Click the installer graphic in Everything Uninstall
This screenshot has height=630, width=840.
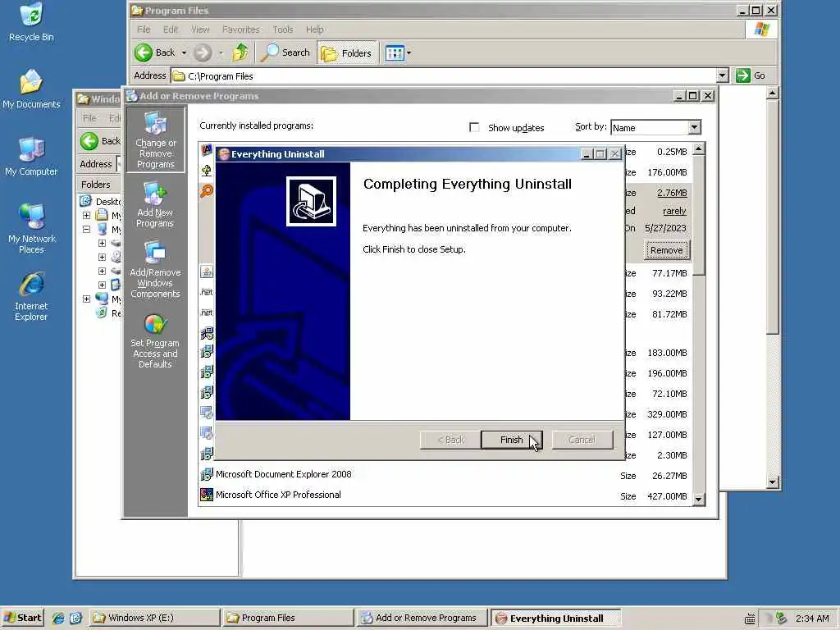point(311,202)
